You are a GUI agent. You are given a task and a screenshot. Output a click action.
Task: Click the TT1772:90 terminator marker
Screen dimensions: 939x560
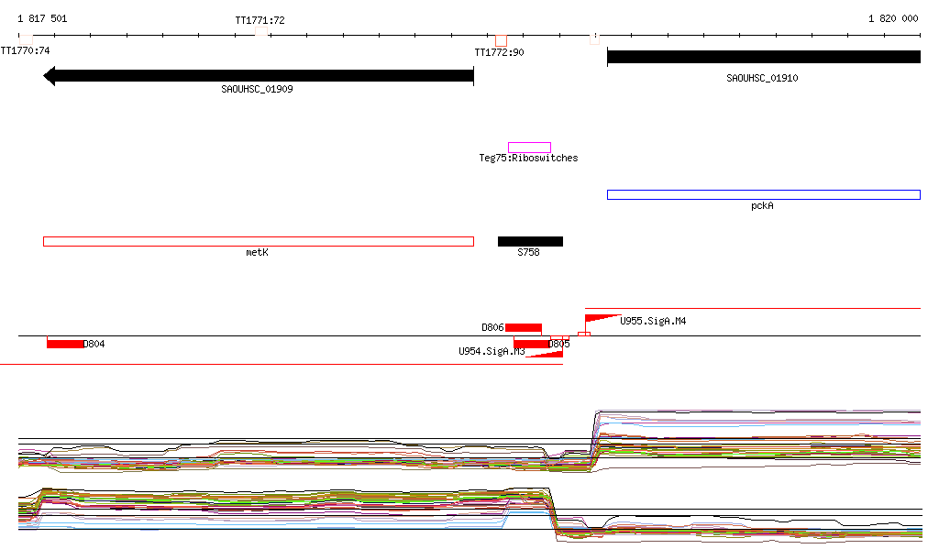tap(502, 40)
